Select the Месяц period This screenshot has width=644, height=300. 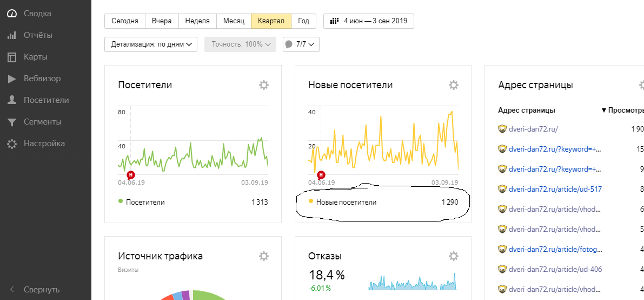(234, 21)
